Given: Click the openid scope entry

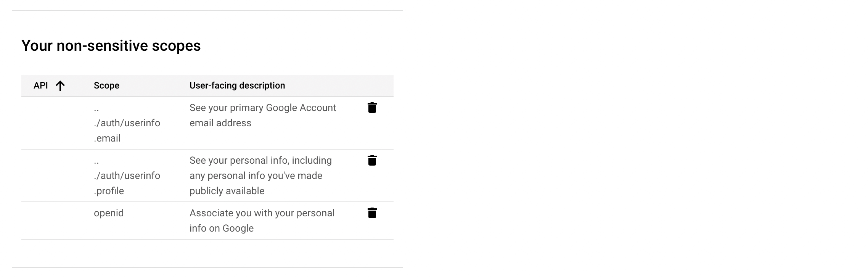Looking at the screenshot, I should (x=109, y=213).
